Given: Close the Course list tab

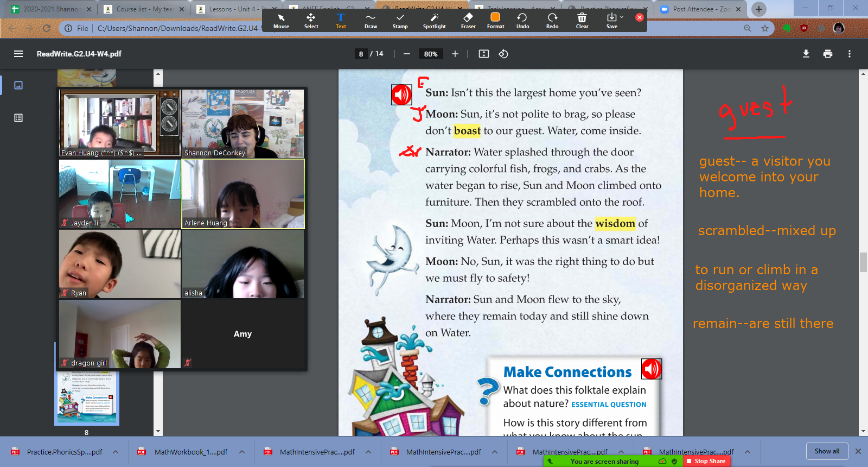Looking at the screenshot, I should point(182,9).
